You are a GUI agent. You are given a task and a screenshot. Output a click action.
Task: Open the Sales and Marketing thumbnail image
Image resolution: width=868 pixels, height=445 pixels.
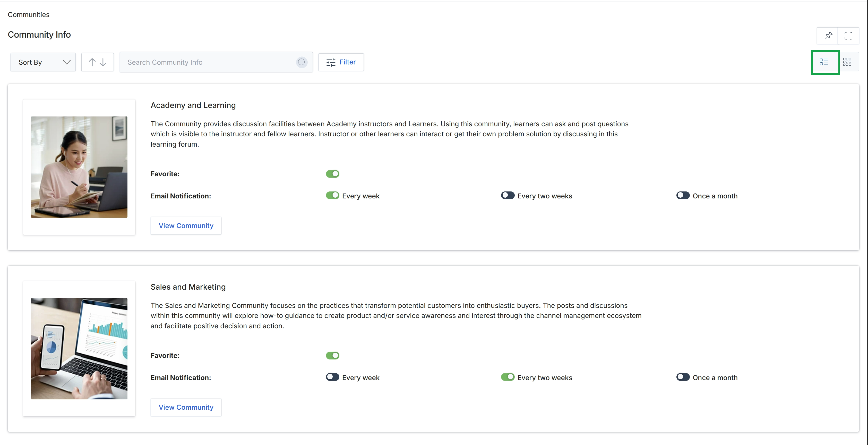(x=79, y=349)
